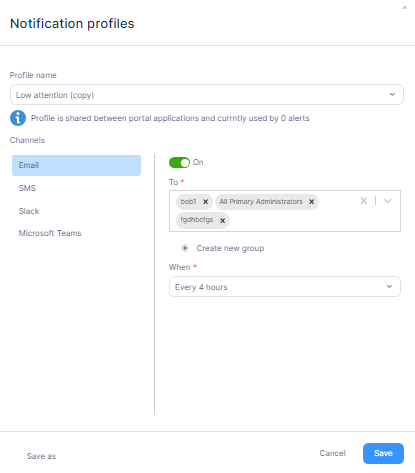The width and height of the screenshot is (415, 473).
Task: Click the Create new group icon
Action: point(185,248)
